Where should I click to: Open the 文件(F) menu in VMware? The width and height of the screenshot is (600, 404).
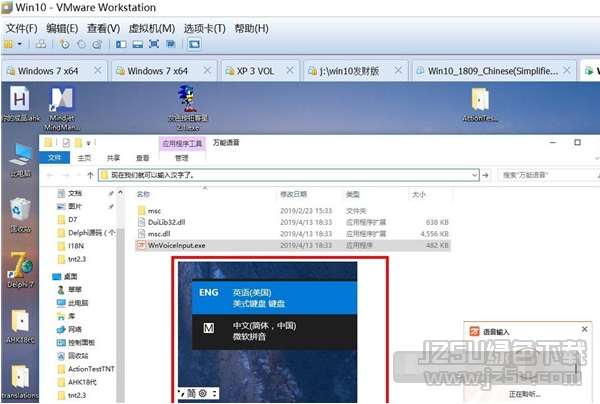click(x=21, y=28)
